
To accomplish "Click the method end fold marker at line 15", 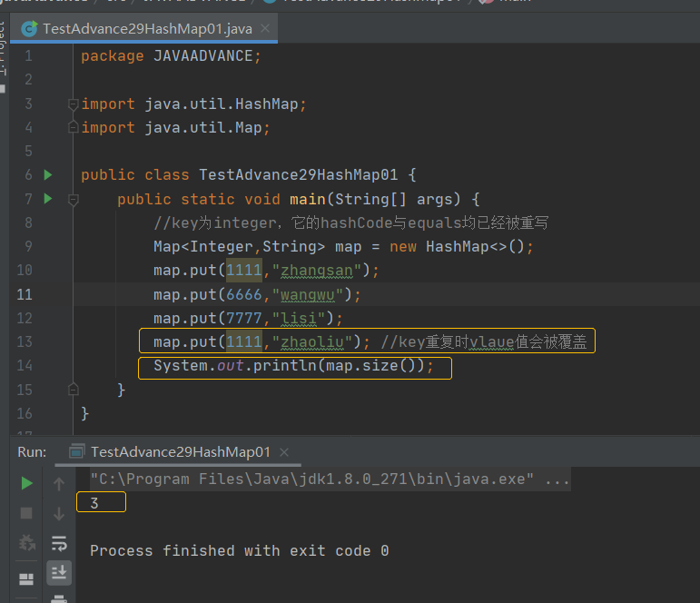I will click(x=74, y=390).
